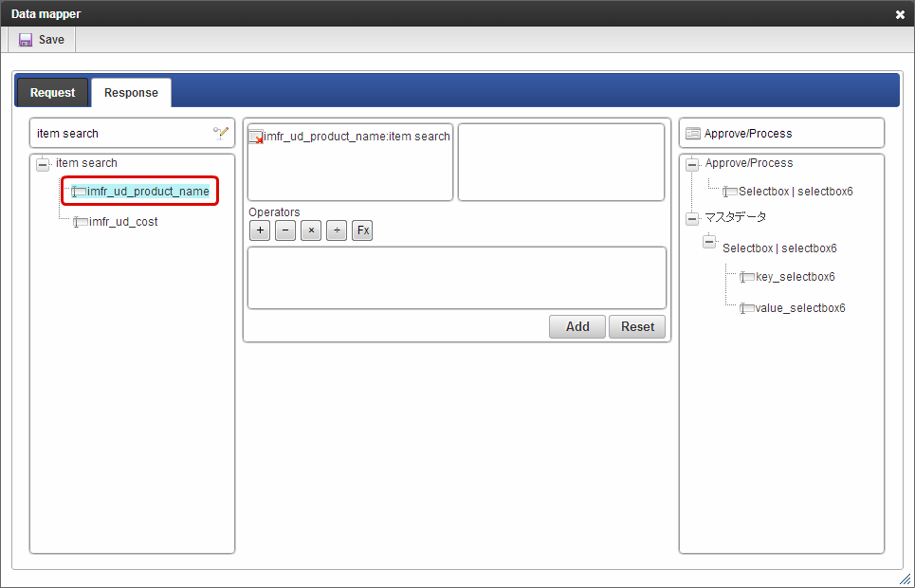The width and height of the screenshot is (915, 588).
Task: Collapse the item search tree node
Action: (43, 164)
